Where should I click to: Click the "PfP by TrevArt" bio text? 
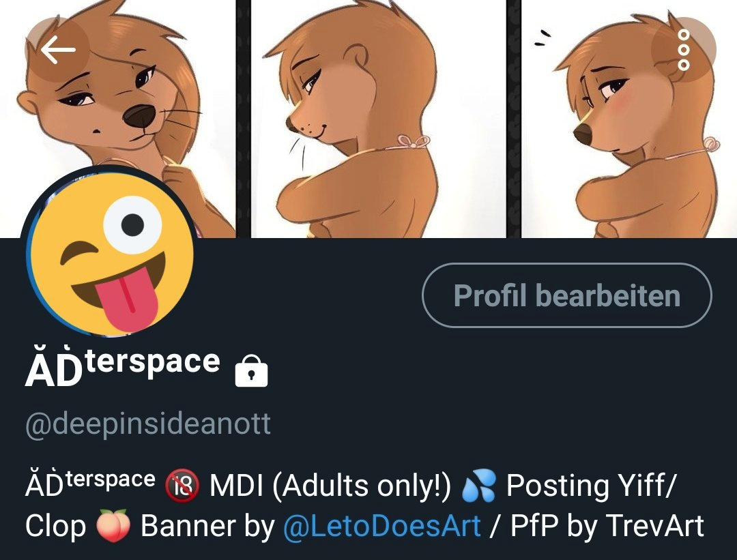click(x=607, y=526)
